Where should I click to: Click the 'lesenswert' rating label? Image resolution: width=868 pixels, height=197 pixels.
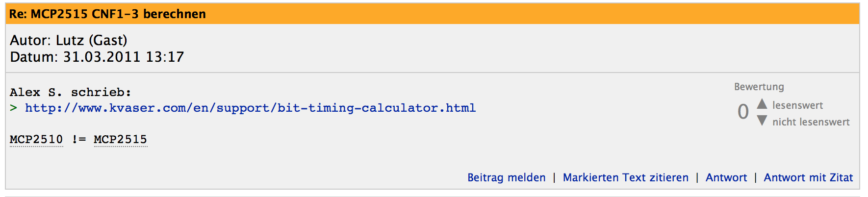click(797, 105)
